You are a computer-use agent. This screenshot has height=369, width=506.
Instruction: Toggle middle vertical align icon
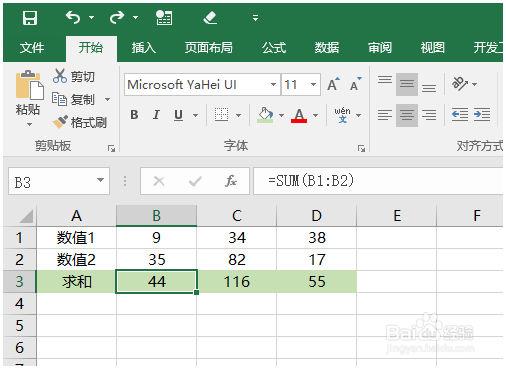[407, 84]
